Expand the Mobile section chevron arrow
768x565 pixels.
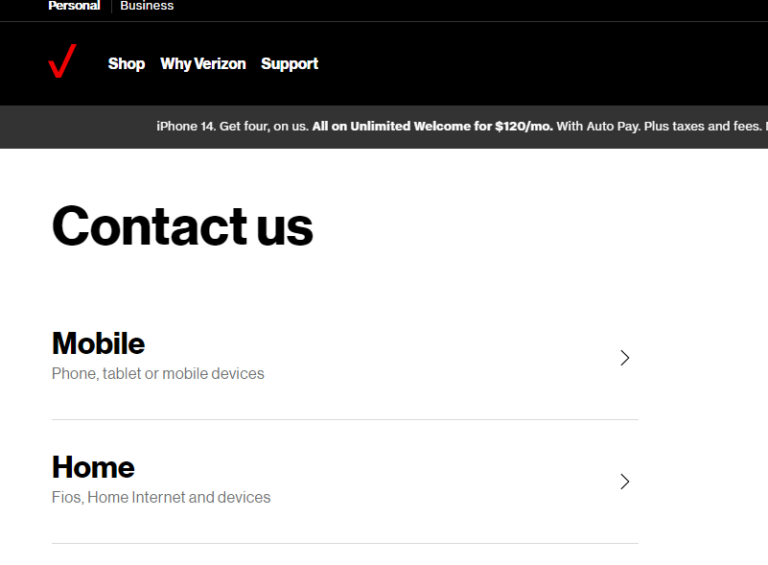point(625,358)
